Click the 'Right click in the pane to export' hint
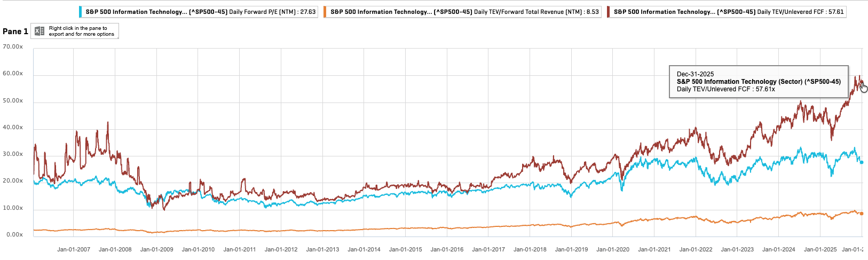This screenshot has height=260, width=868. (x=81, y=31)
